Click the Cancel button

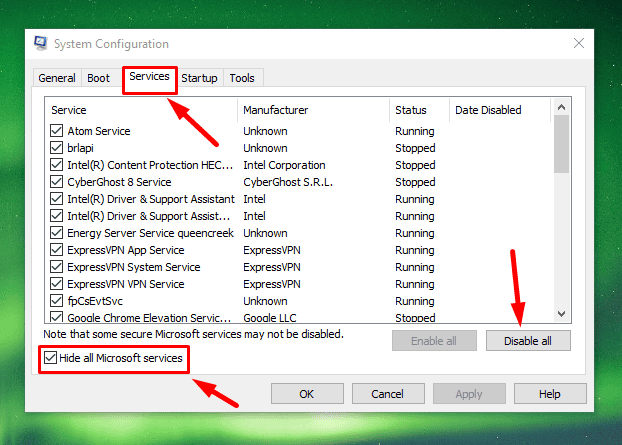pos(388,394)
